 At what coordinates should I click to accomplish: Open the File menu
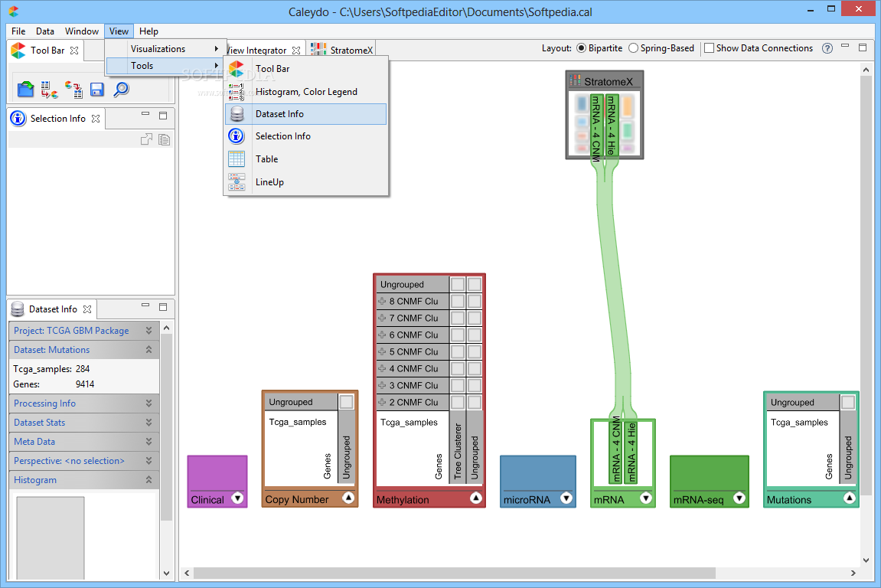(x=18, y=31)
